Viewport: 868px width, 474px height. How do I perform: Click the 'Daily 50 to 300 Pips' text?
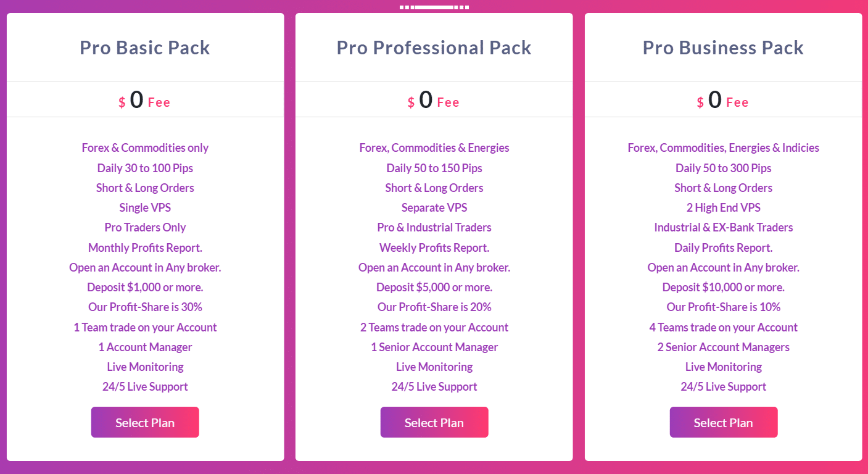point(723,168)
